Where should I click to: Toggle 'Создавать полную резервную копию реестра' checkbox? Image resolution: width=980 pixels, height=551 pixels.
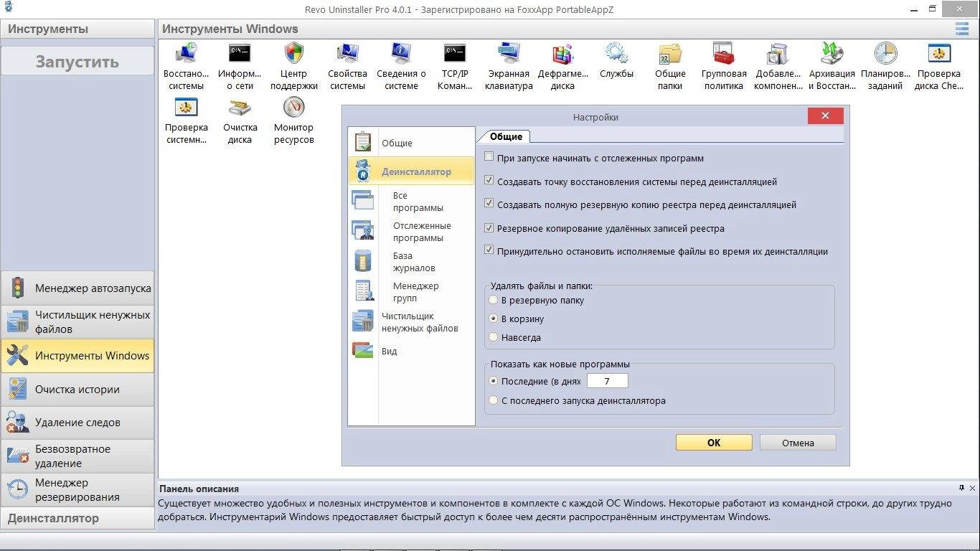coord(489,204)
